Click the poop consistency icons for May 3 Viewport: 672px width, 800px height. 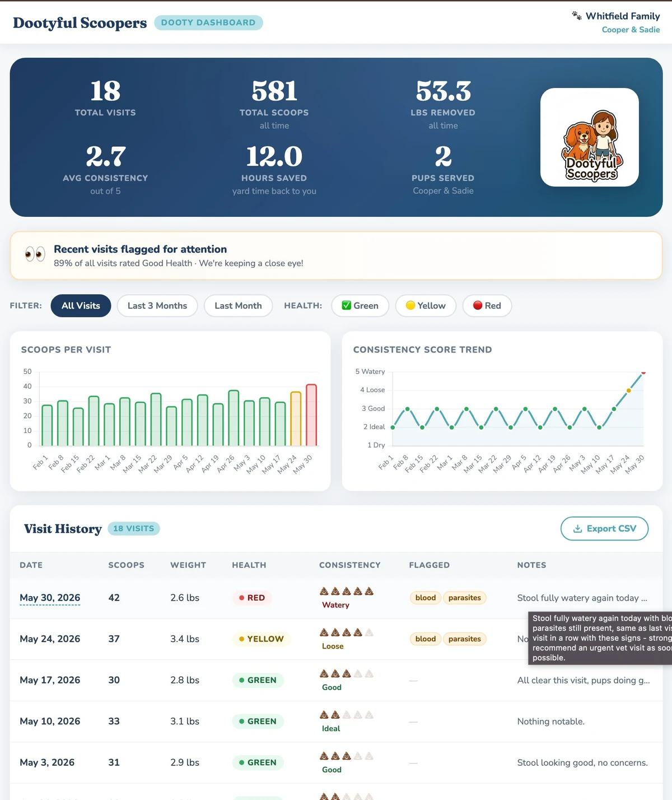(347, 756)
